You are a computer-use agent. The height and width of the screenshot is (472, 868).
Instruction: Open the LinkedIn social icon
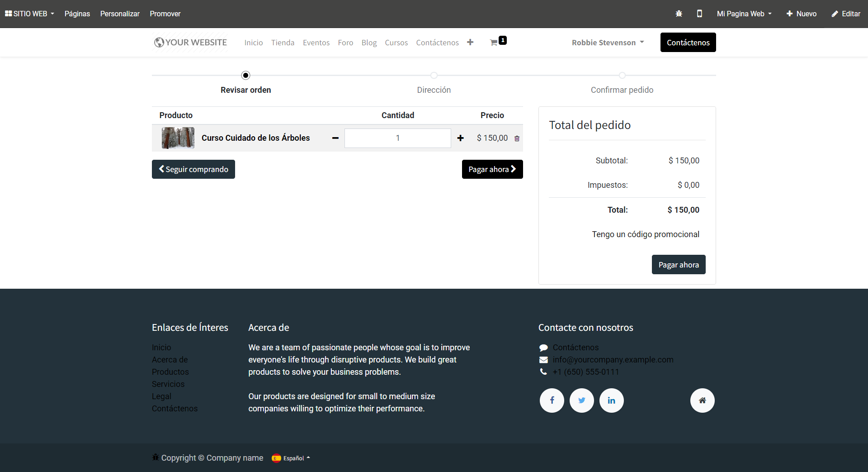click(611, 400)
